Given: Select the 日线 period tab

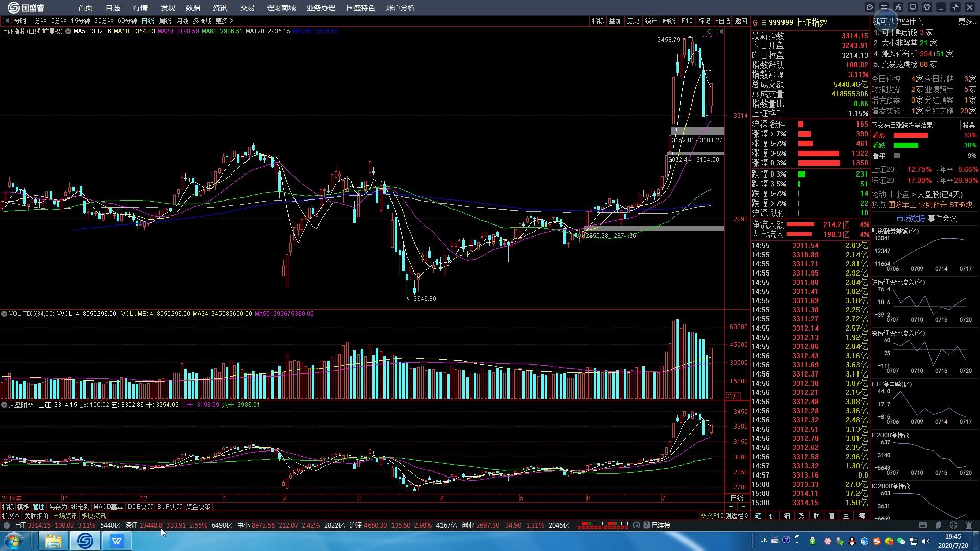Looking at the screenshot, I should click(148, 21).
